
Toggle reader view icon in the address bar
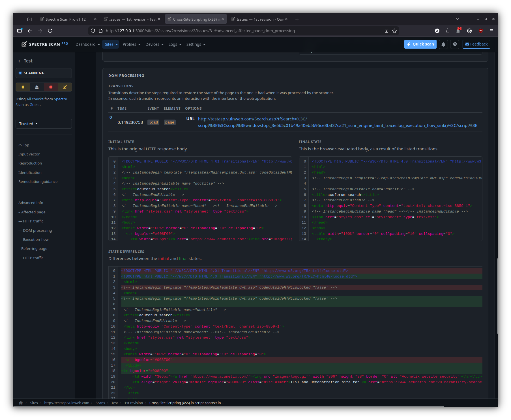click(x=386, y=31)
